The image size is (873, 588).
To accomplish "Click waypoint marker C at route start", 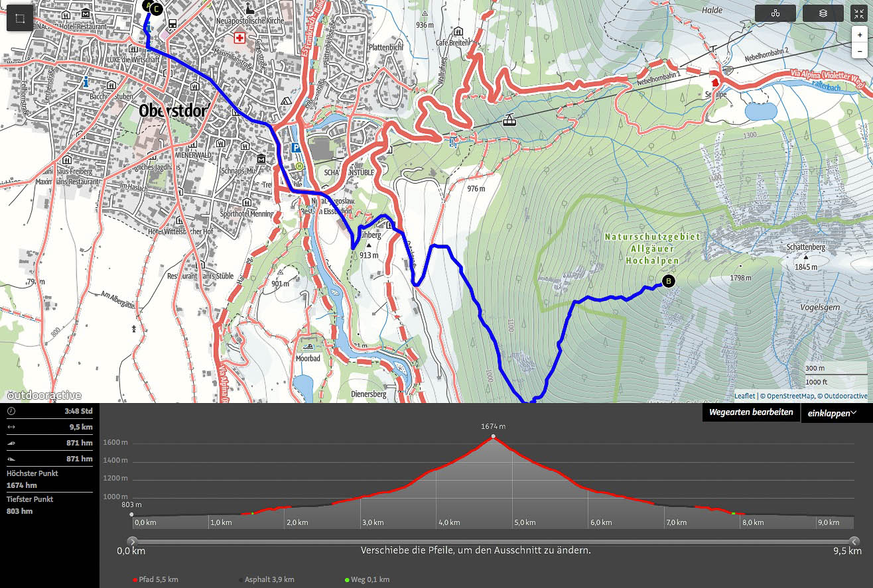I will coord(156,9).
